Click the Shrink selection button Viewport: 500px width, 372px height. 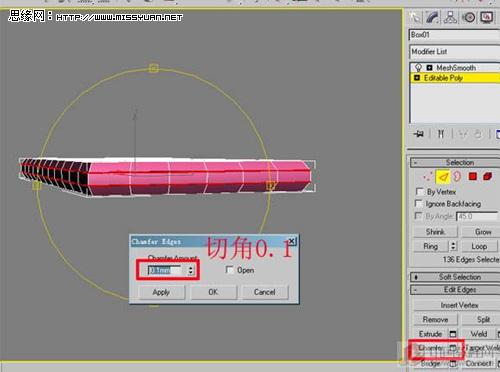(435, 232)
